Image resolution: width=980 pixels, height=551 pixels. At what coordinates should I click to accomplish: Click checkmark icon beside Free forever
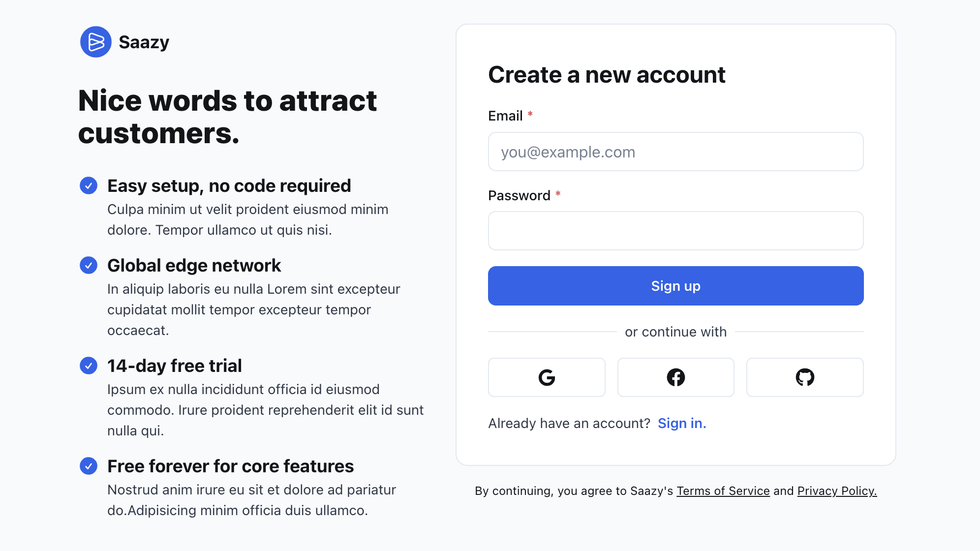click(x=89, y=466)
